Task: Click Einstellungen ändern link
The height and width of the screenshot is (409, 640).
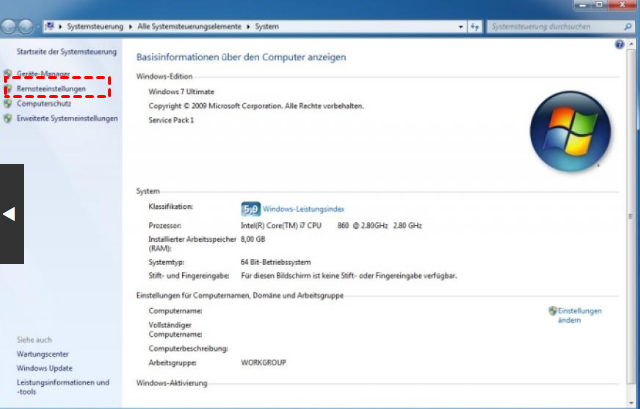Action: [x=580, y=316]
